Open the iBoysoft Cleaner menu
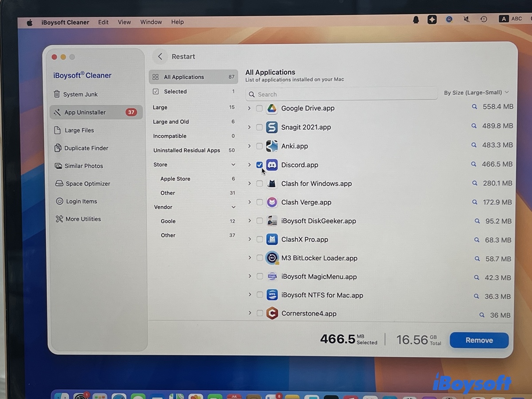This screenshot has height=399, width=532. coord(65,22)
